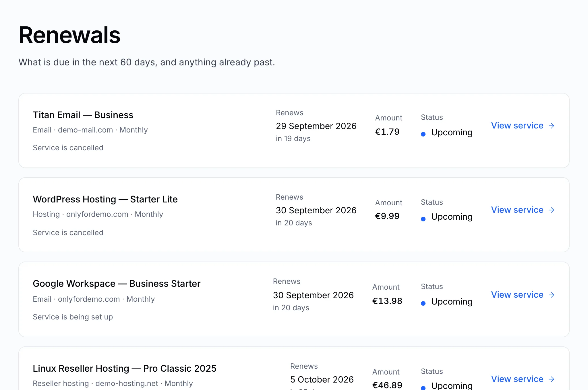Click 'Service is cancelled' under Titan Email
The height and width of the screenshot is (390, 588).
click(x=68, y=148)
